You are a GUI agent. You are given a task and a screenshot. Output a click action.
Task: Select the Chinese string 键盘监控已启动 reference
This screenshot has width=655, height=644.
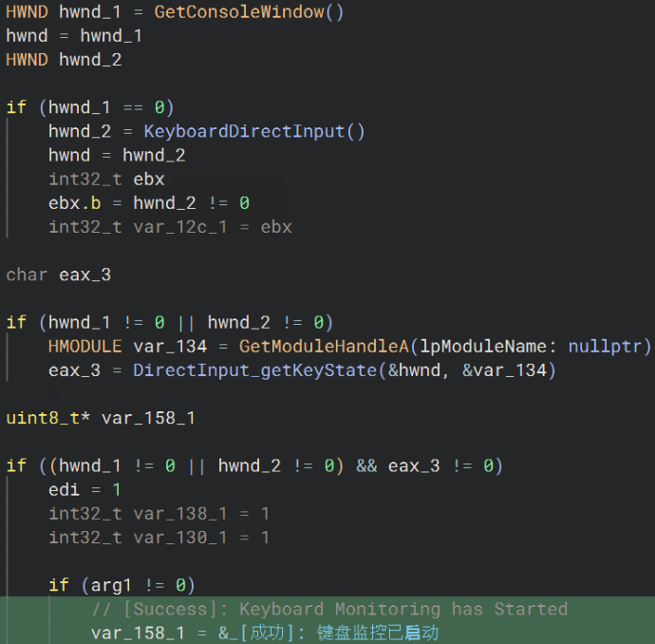coord(378,633)
